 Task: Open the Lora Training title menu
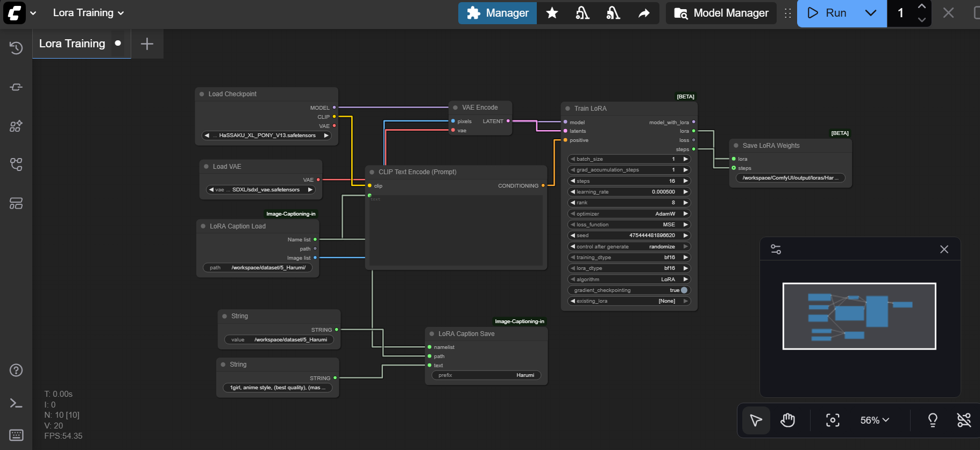tap(88, 13)
